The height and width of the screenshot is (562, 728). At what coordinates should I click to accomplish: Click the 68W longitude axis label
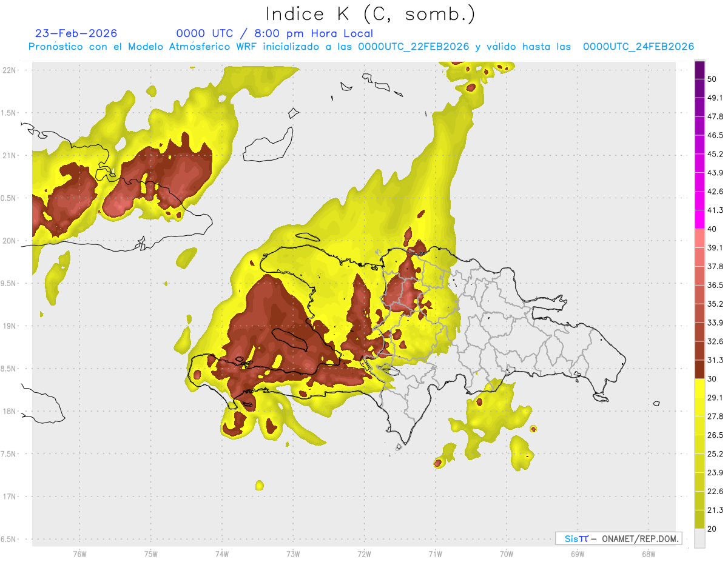tap(648, 554)
